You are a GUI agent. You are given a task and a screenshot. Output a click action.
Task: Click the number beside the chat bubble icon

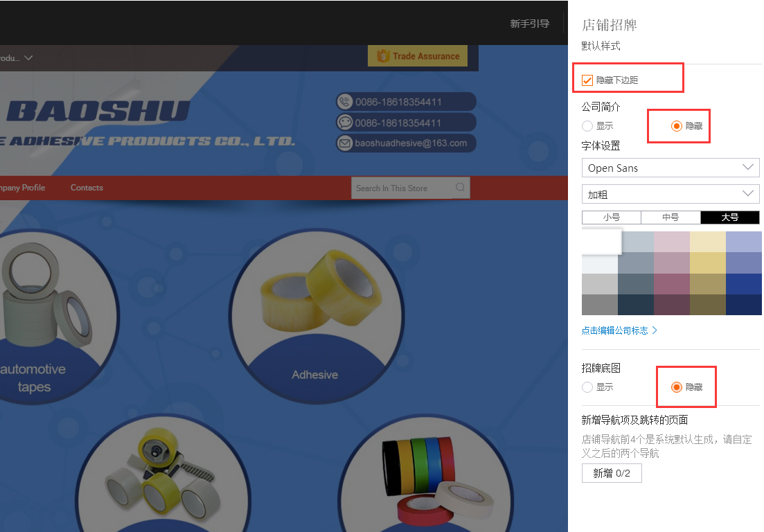point(398,123)
